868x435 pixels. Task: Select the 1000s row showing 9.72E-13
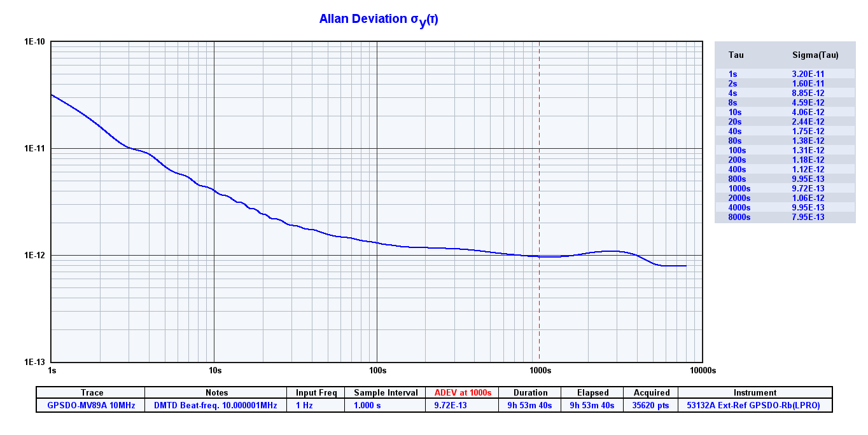click(x=785, y=188)
